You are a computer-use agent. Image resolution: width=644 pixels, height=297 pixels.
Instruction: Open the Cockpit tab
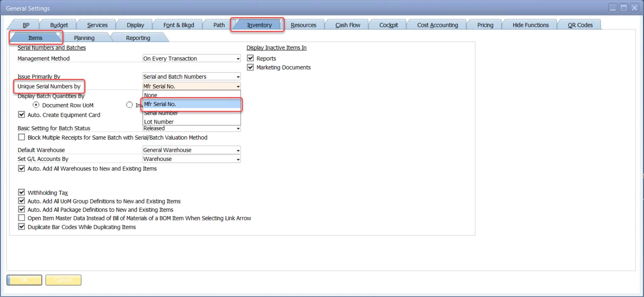pyautogui.click(x=388, y=25)
